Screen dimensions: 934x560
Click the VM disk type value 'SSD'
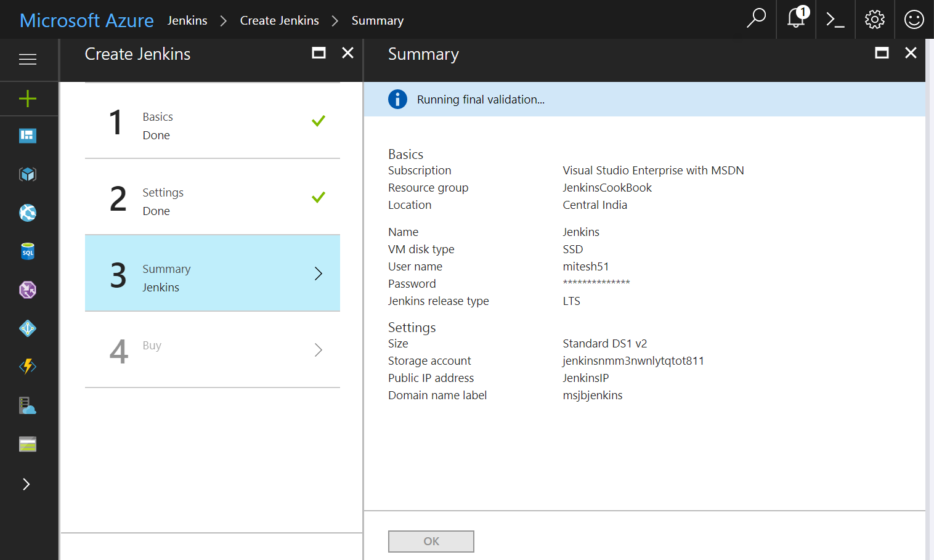(572, 249)
